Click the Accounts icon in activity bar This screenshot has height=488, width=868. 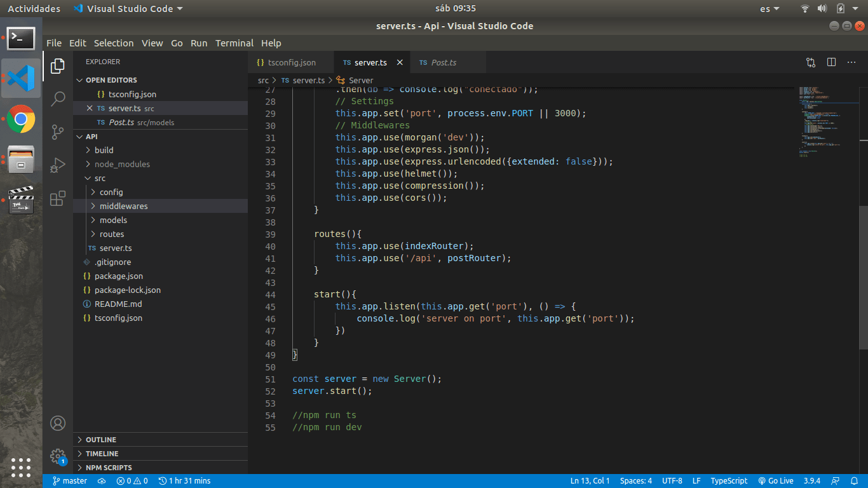(x=58, y=423)
